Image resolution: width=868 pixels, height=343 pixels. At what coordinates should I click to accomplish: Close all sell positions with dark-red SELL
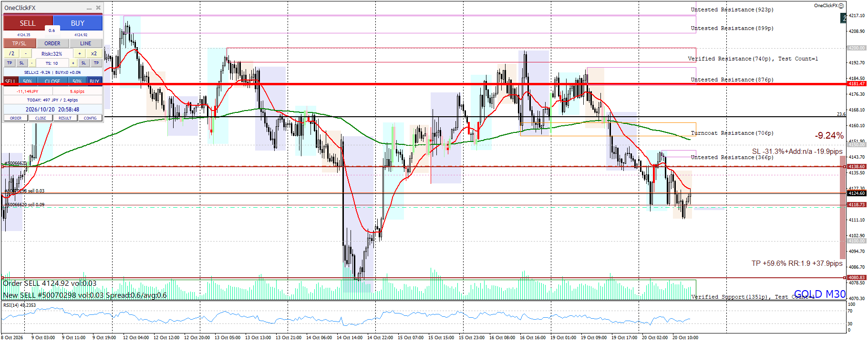coord(10,81)
